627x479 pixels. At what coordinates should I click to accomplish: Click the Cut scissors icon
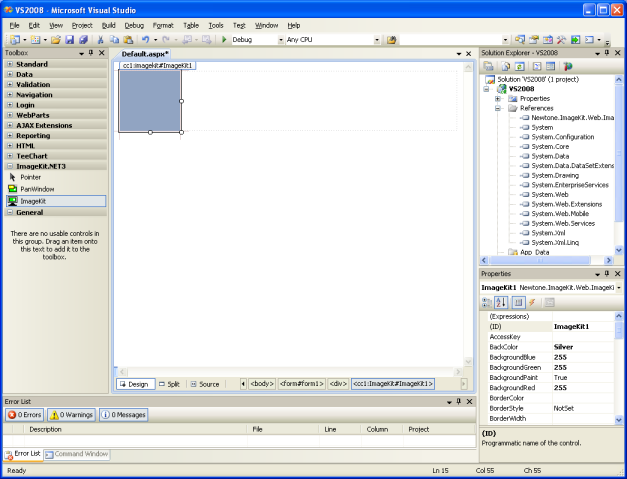[100, 40]
